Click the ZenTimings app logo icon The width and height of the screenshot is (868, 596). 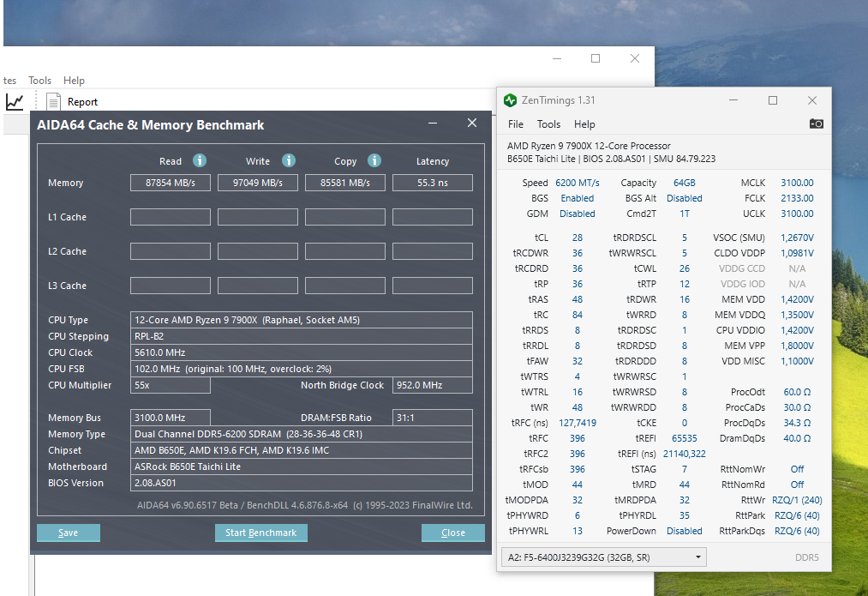510,100
